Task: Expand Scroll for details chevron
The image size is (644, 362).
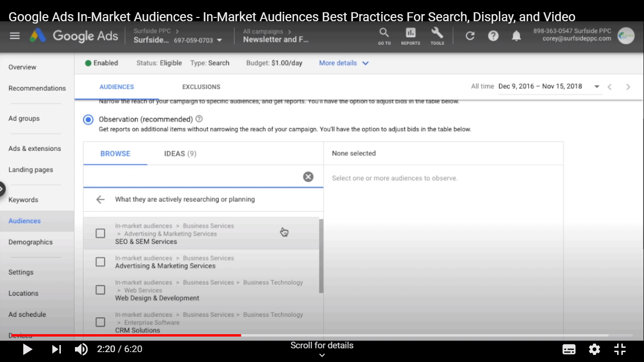Action: (x=322, y=355)
